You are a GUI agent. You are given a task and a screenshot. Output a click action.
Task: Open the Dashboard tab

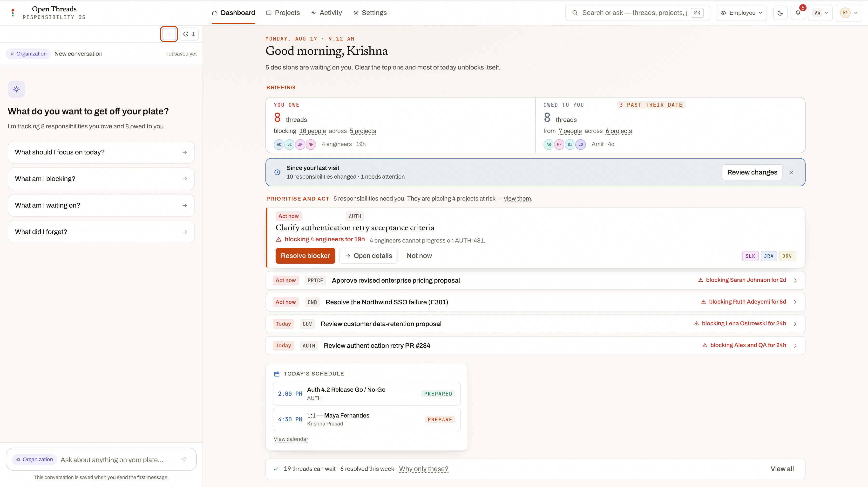233,13
